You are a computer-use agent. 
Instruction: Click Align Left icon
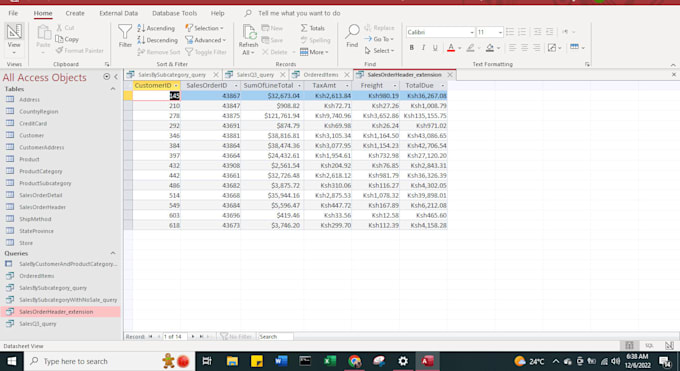513,48
